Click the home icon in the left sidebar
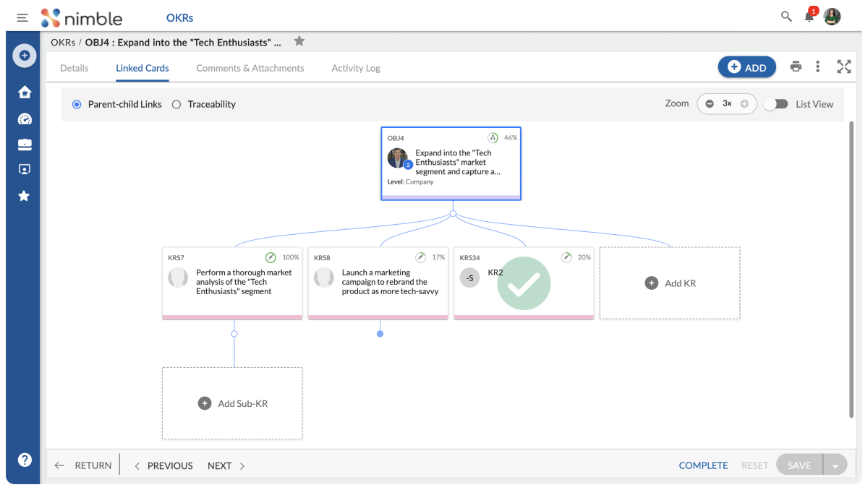 pos(24,93)
